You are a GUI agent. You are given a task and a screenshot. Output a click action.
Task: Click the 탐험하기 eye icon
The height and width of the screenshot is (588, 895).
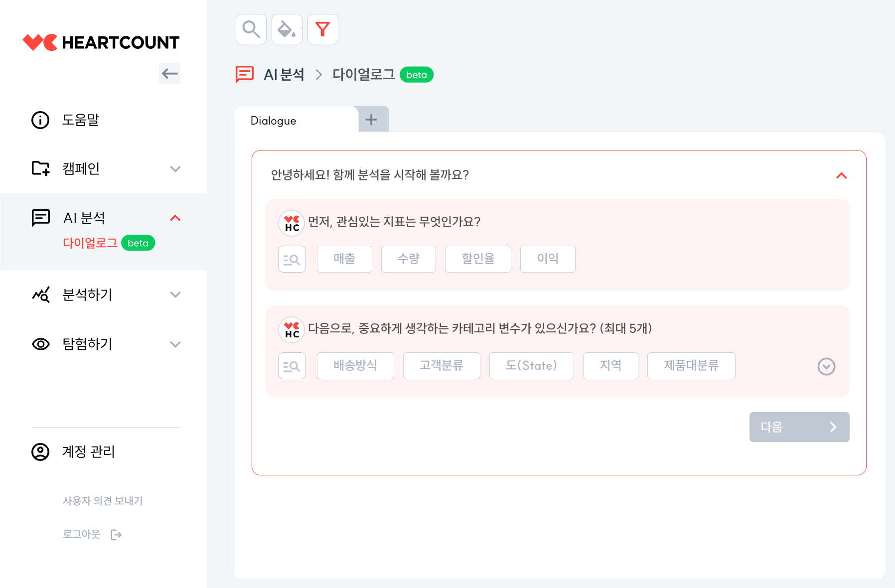pos(40,344)
